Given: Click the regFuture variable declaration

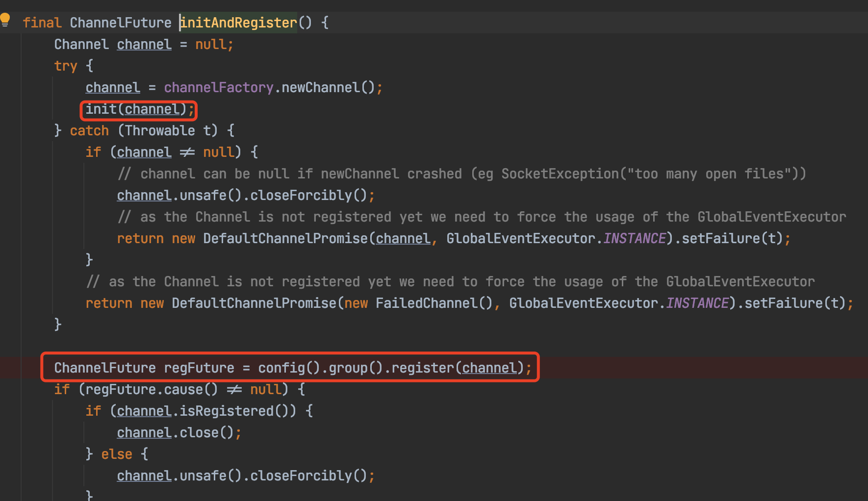Looking at the screenshot, I should [x=199, y=368].
